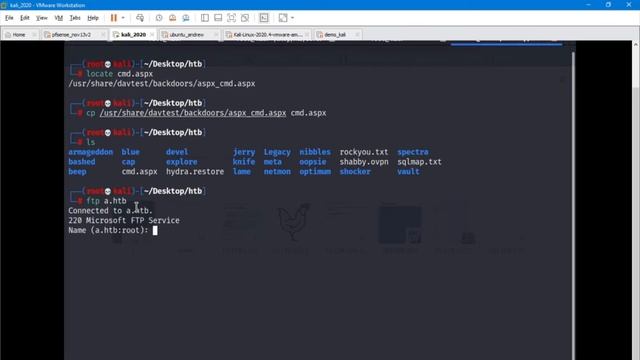Open the File menu
Image resolution: width=640 pixels, height=360 pixels.
9,18
